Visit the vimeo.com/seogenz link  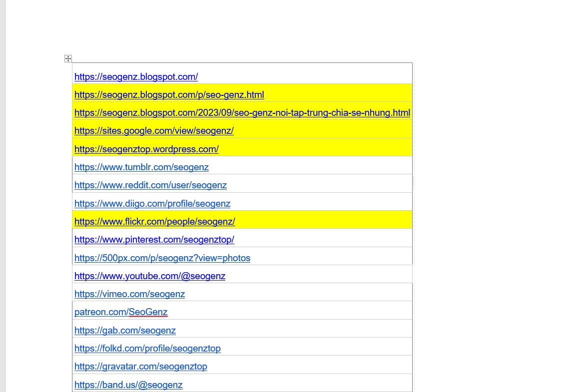[130, 294]
